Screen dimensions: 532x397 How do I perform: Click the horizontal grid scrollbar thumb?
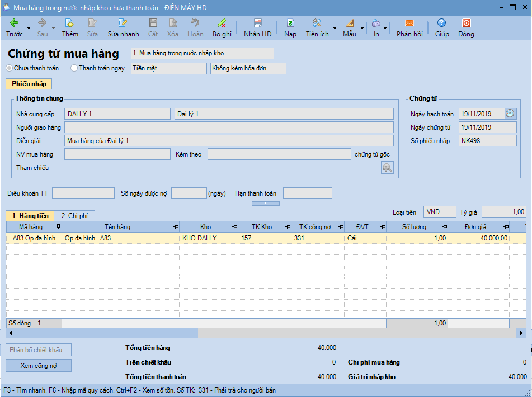[x=106, y=333]
